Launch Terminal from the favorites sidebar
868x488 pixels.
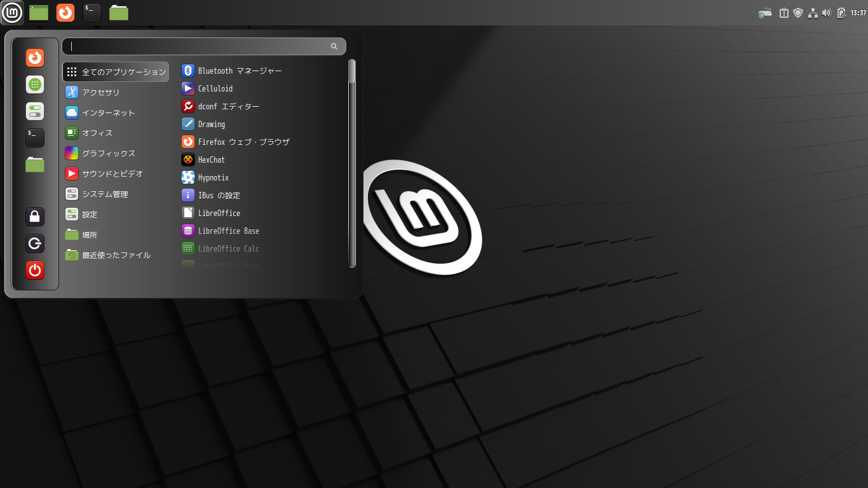click(35, 138)
